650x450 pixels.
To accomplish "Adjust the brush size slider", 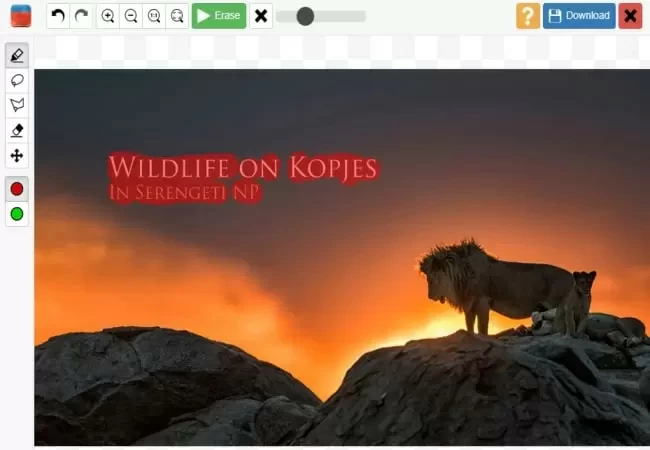I will (x=306, y=16).
